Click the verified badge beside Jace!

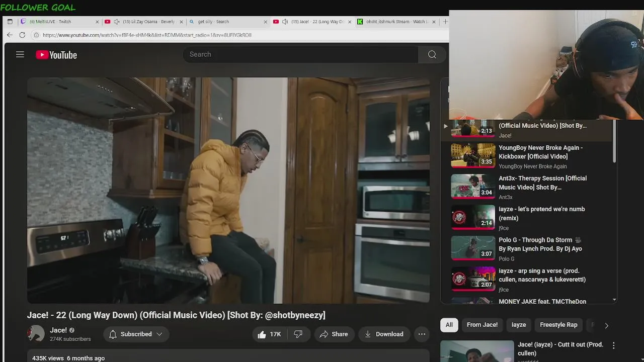[x=72, y=330]
